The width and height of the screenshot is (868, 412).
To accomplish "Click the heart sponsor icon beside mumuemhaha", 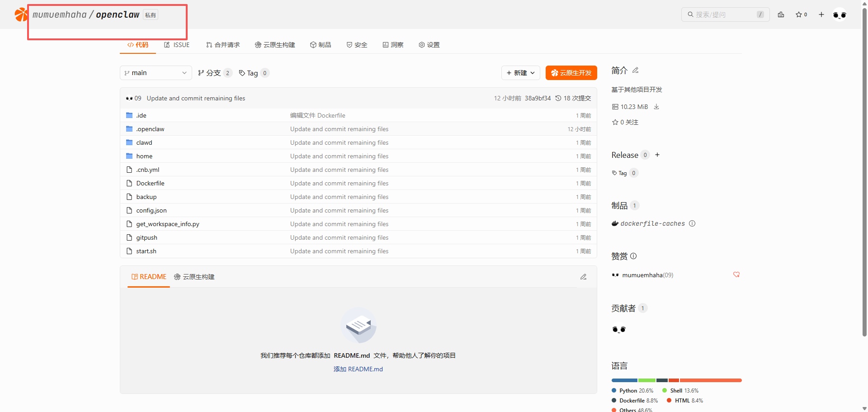I will pyautogui.click(x=736, y=275).
